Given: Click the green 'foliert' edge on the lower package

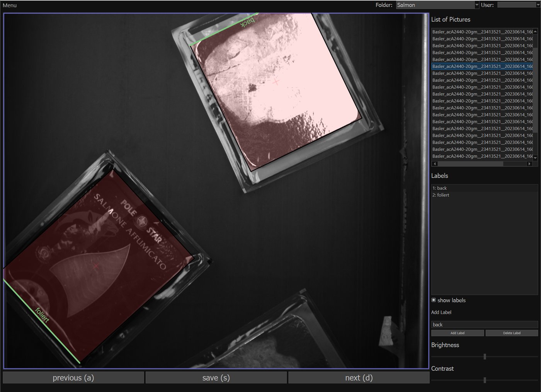Looking at the screenshot, I should tap(42, 321).
